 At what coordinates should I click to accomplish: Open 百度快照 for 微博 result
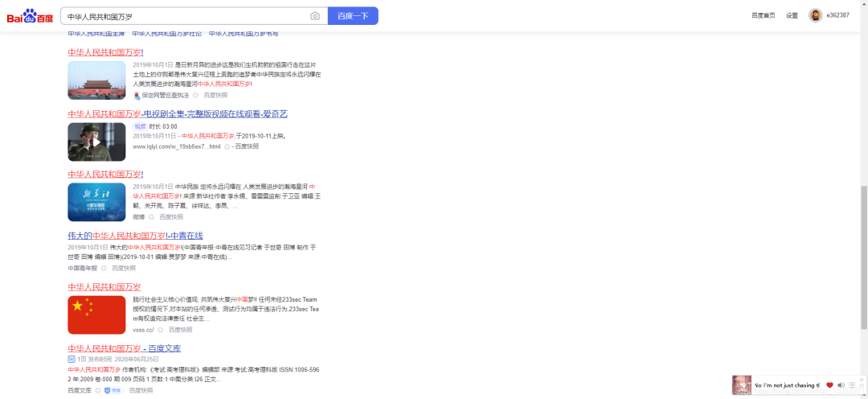click(172, 216)
